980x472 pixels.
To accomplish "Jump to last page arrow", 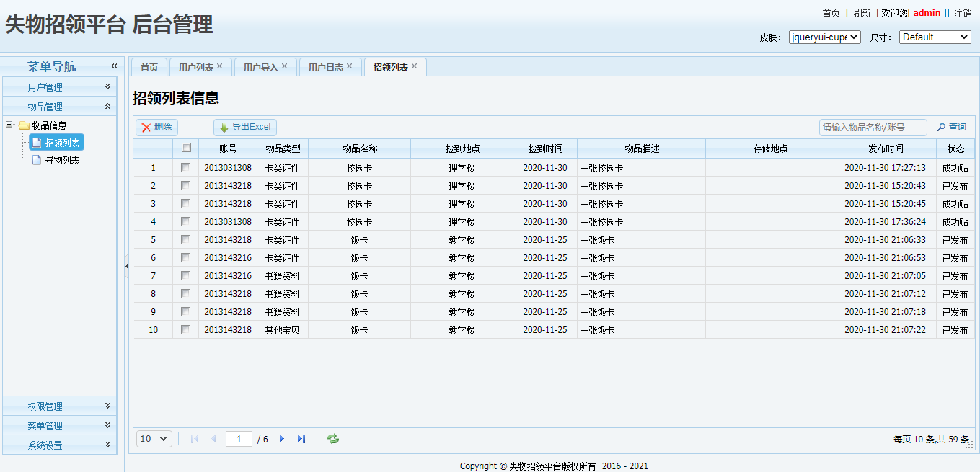I will (x=301, y=439).
